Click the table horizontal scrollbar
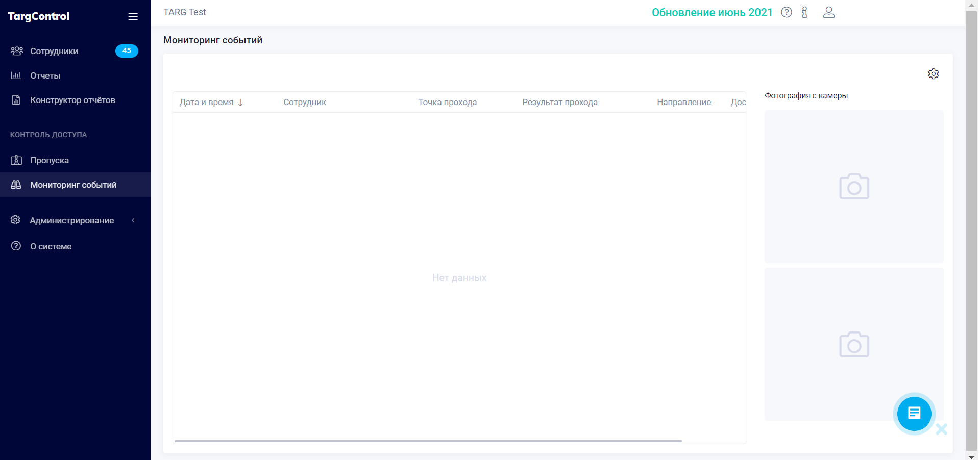This screenshot has width=980, height=460. (x=428, y=441)
